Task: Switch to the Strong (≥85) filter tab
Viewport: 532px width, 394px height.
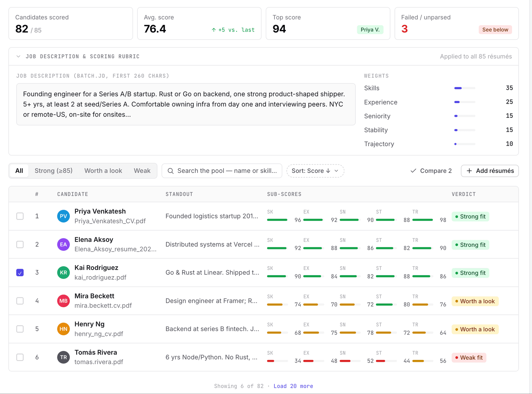Action: point(53,171)
